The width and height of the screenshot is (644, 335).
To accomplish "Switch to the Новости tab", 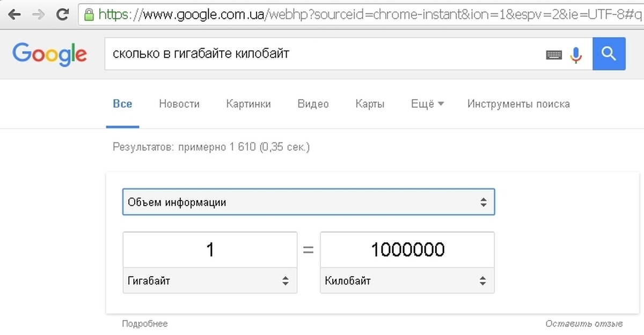I will (x=179, y=104).
